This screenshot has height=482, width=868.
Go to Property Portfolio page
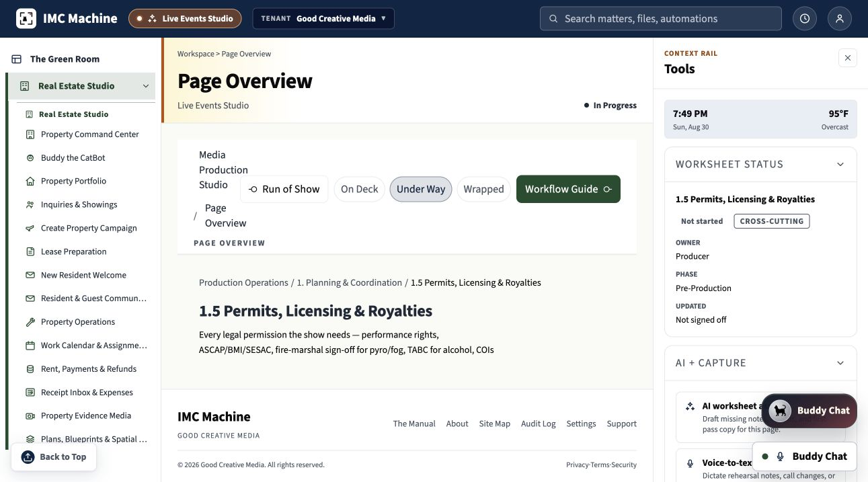[x=73, y=182]
